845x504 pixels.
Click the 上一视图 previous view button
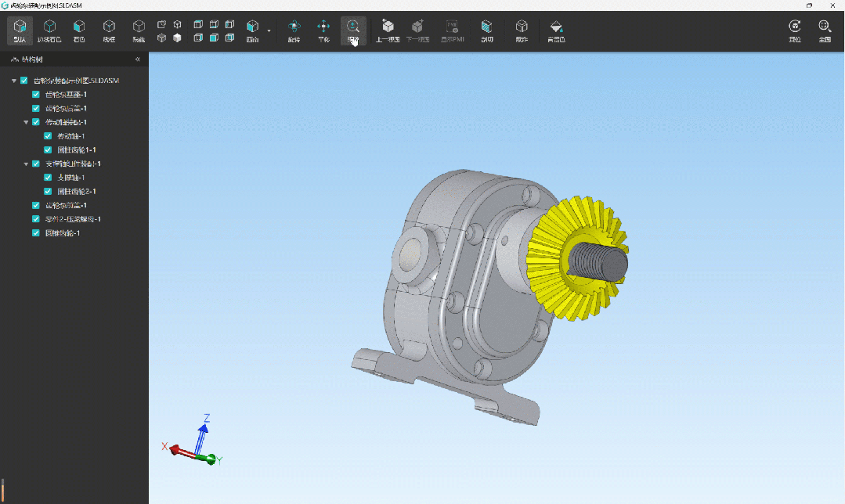coord(388,31)
